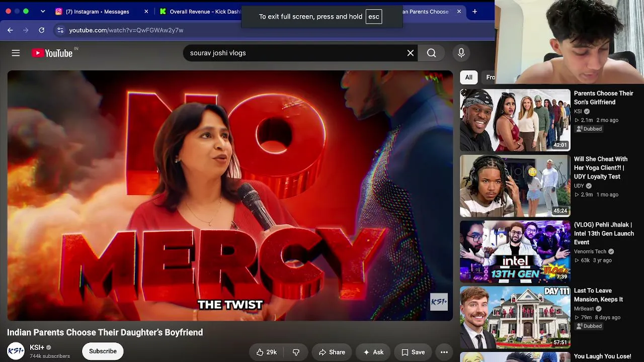The width and height of the screenshot is (644, 362).
Task: Share this video
Action: point(332,352)
